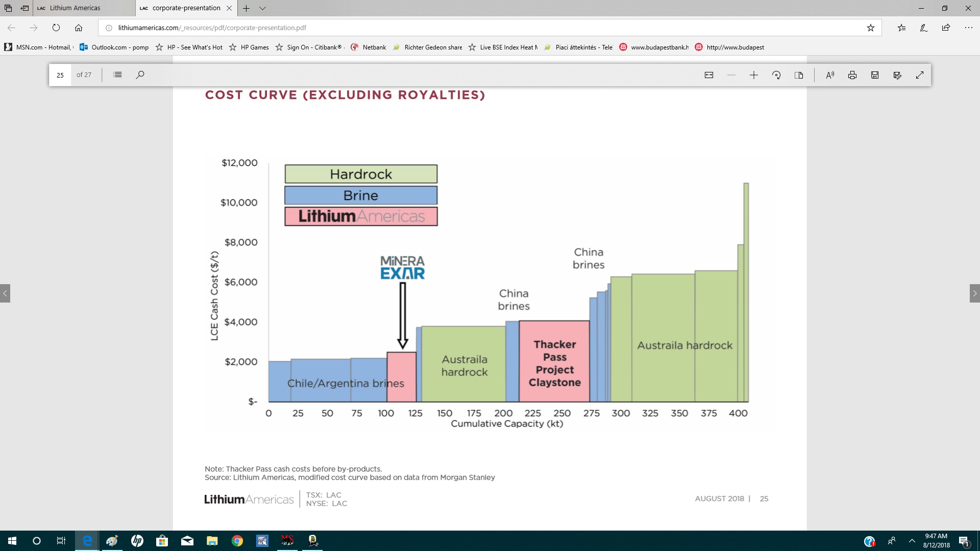
Task: Open the PDF table of contents
Action: pos(117,74)
